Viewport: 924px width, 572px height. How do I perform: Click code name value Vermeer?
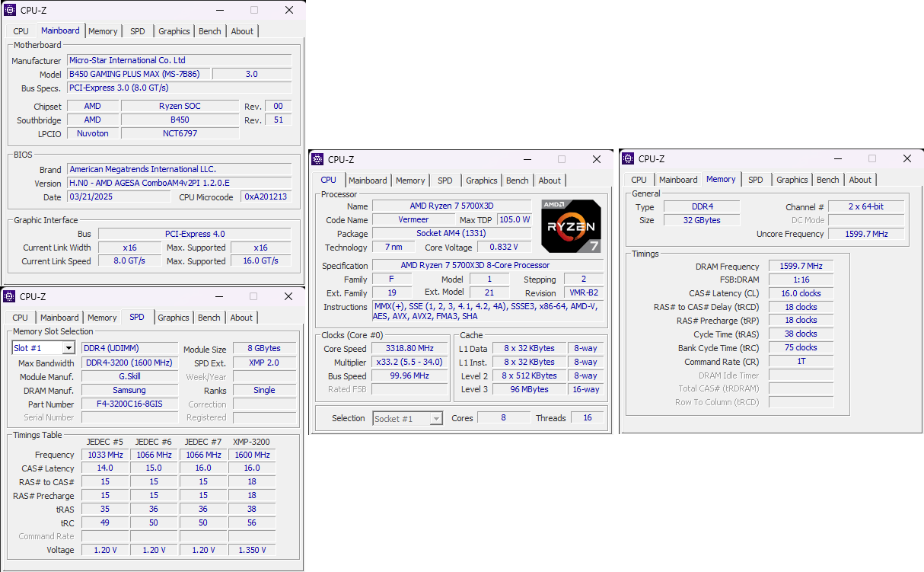click(412, 219)
